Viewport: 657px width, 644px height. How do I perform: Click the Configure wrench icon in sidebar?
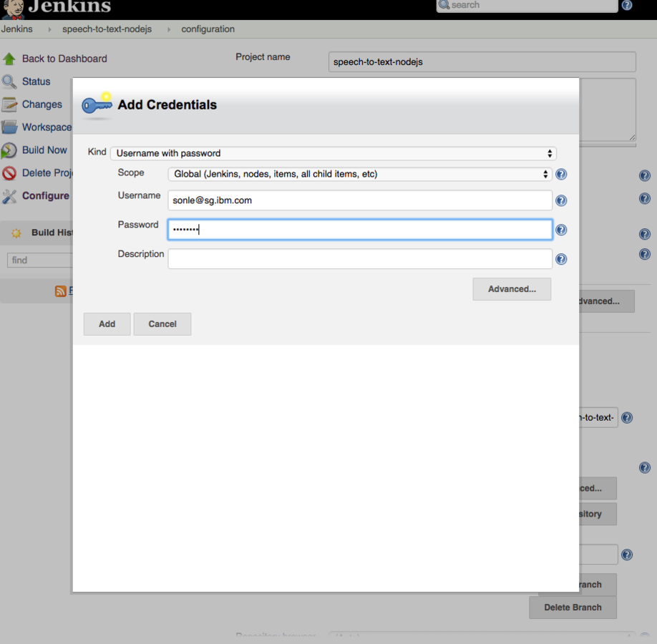tap(9, 195)
